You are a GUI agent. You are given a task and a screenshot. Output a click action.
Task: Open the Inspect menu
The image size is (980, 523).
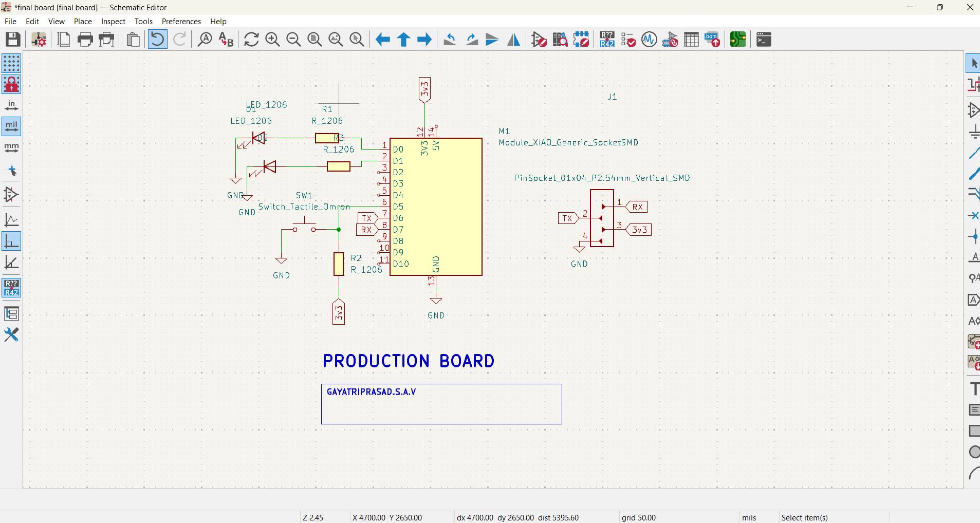[113, 22]
